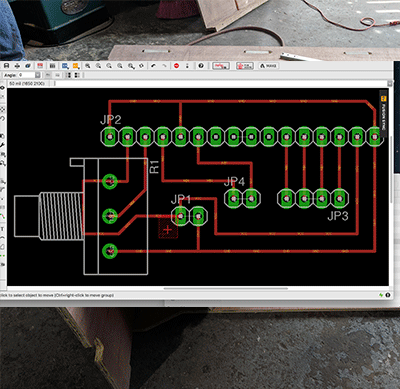Click the round status icon at bottom right corner
This screenshot has width=400, height=389.
point(388,295)
